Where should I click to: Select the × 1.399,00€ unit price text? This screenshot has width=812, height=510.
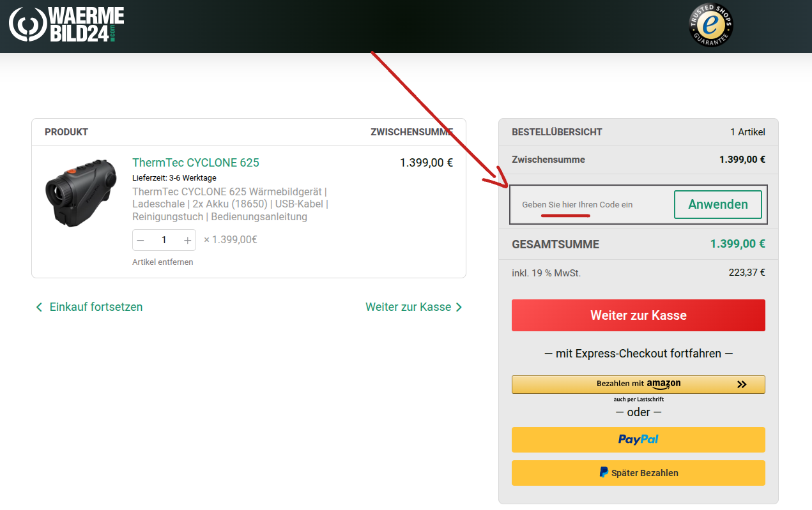[x=230, y=240]
